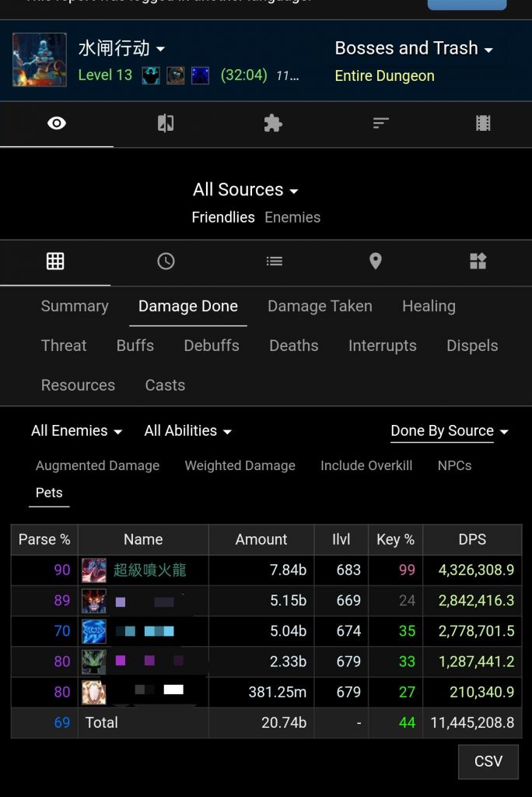Select the Enemies link
Viewport: 532px width, 797px height.
[292, 218]
